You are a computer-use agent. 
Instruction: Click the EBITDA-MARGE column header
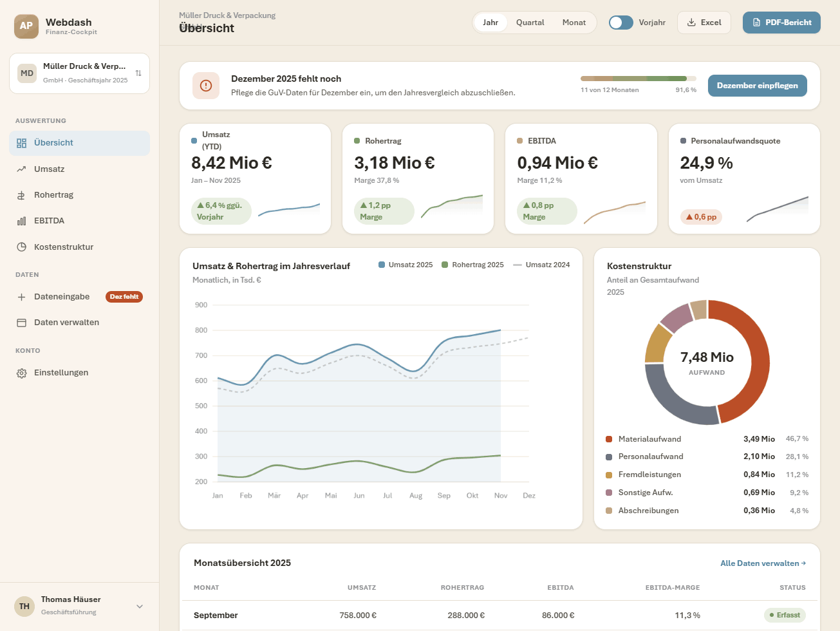pyautogui.click(x=673, y=588)
